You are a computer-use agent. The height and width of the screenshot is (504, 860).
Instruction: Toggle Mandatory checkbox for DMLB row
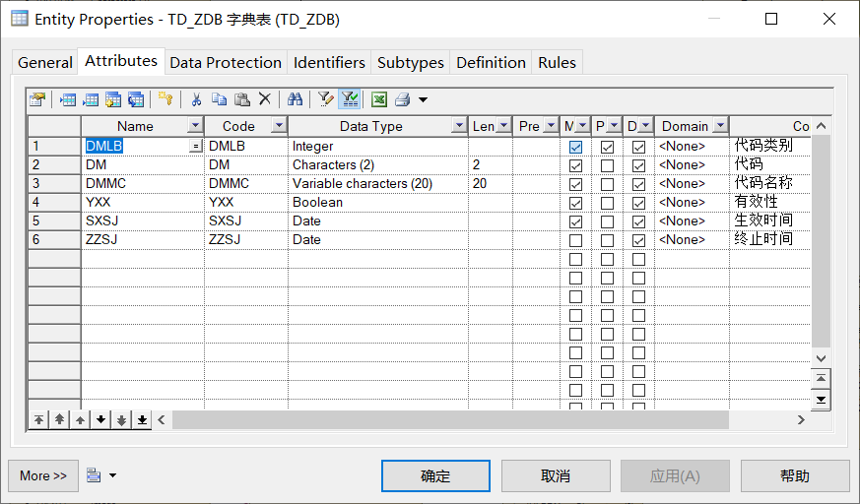tap(575, 147)
